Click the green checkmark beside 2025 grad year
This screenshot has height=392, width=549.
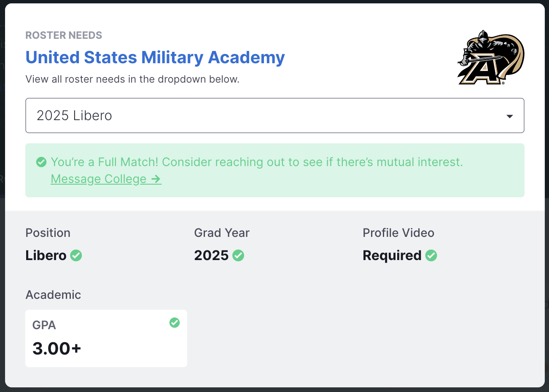pos(238,255)
